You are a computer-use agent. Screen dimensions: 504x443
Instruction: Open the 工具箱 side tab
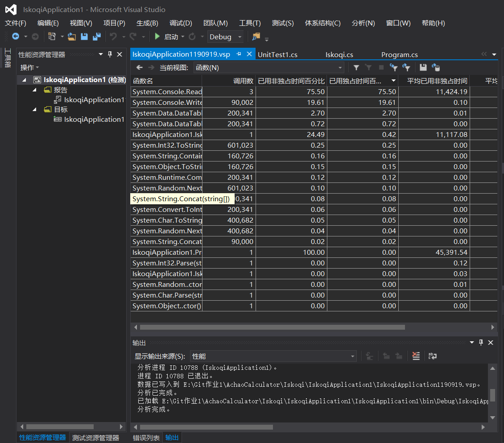8,58
